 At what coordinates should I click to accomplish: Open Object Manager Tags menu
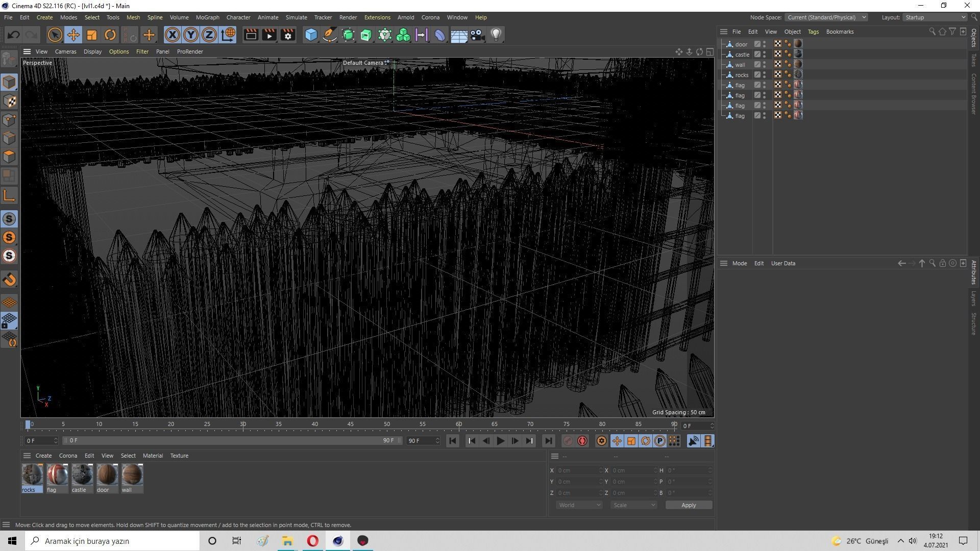click(x=813, y=32)
